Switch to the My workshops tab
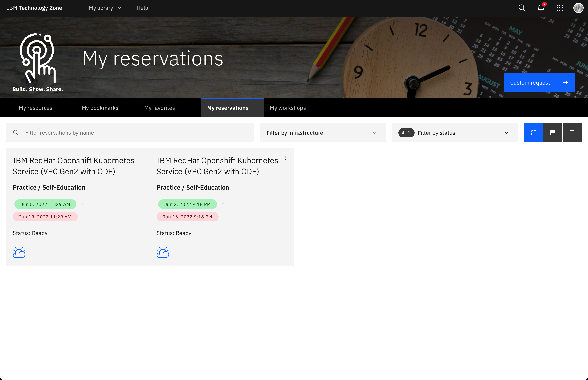Image resolution: width=588 pixels, height=380 pixels. coord(288,108)
